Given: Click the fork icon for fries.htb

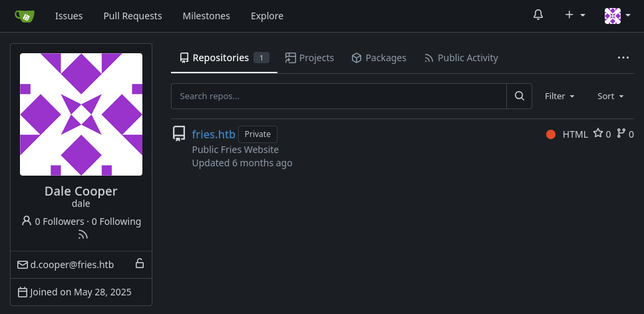Looking at the screenshot, I should 621,134.
